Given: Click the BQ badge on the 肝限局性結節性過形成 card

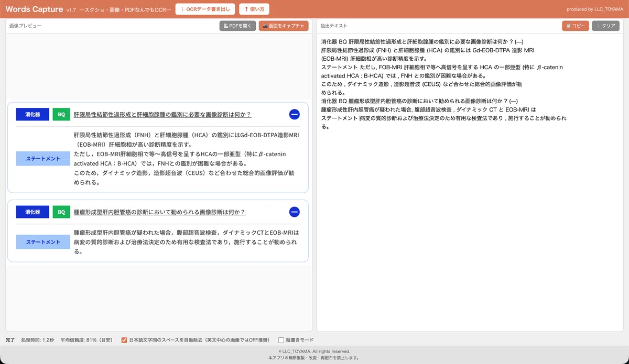Looking at the screenshot, I should [x=61, y=114].
